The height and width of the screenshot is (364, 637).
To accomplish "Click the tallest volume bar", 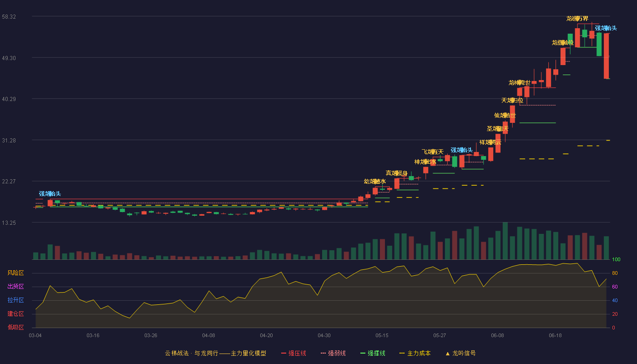I will (505, 241).
